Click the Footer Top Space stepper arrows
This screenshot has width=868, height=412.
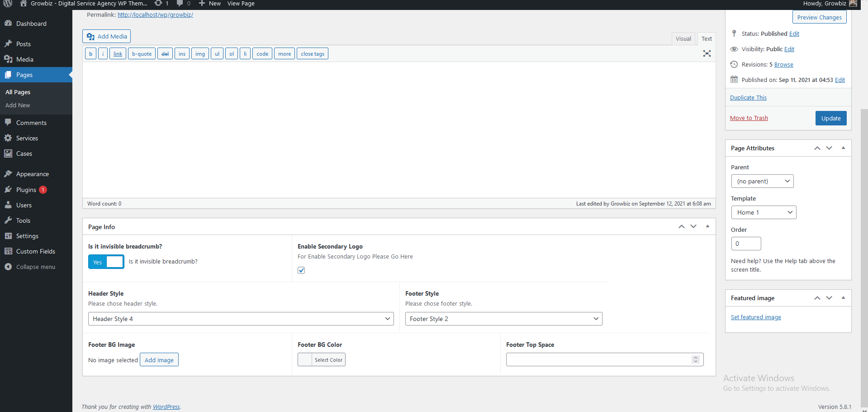click(696, 359)
